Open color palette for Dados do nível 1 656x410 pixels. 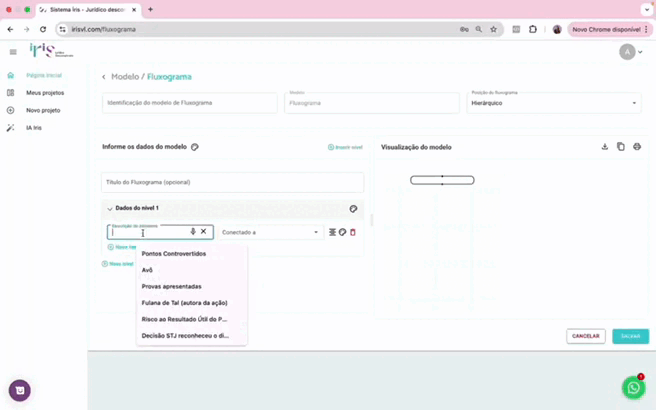coord(353,209)
